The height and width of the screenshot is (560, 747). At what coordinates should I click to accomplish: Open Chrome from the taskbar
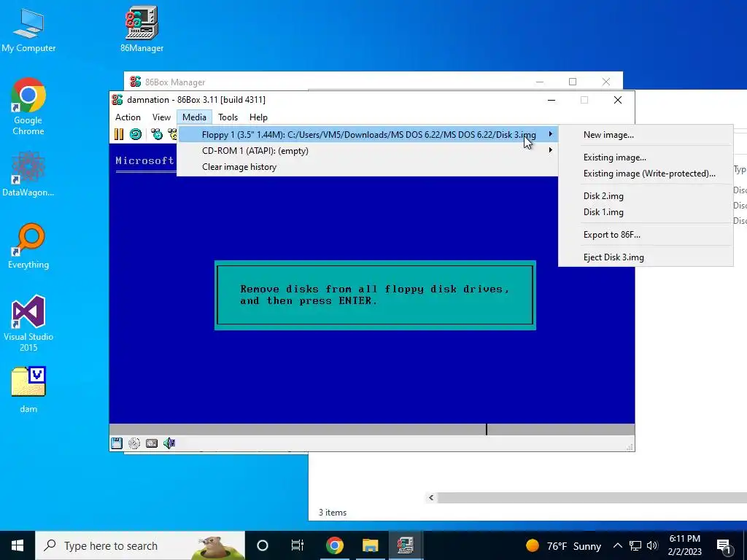(x=334, y=545)
